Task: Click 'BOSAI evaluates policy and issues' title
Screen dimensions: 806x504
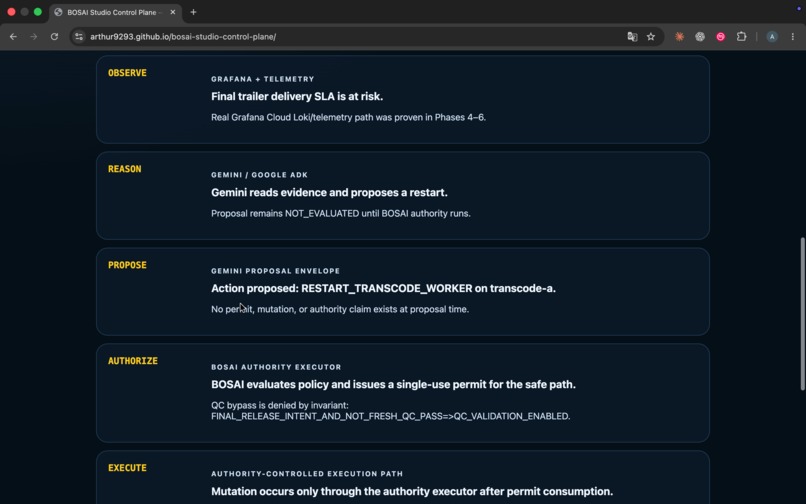Action: (x=393, y=385)
